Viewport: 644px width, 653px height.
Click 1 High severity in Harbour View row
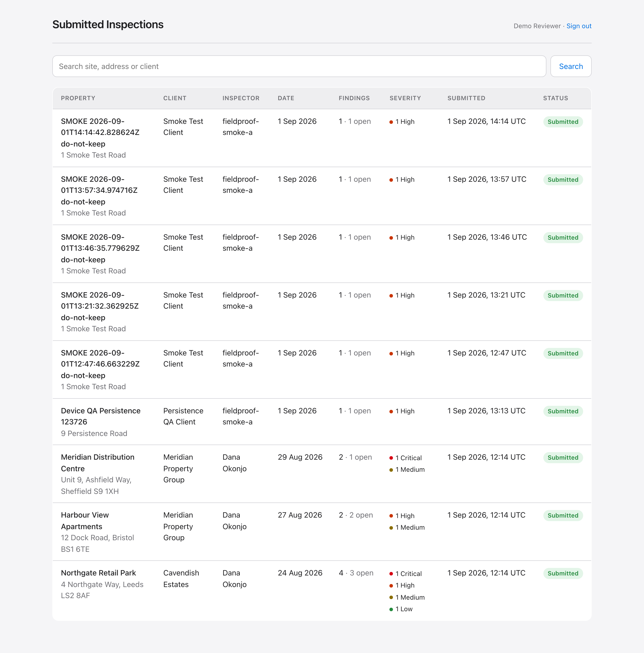click(x=402, y=516)
